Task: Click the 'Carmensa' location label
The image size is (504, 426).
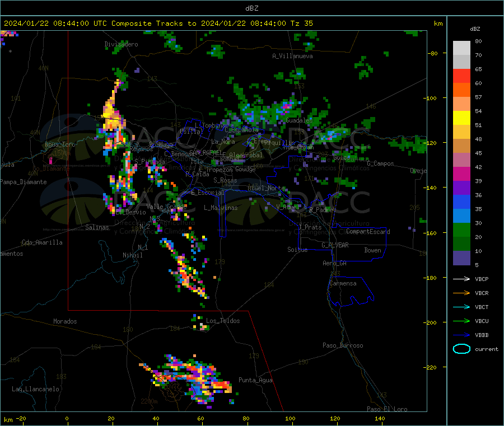Action: click(343, 284)
